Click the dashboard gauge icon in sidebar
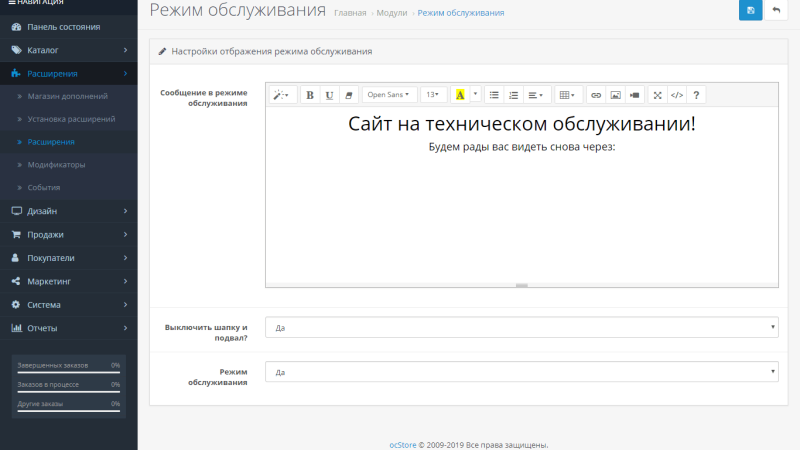 point(16,27)
